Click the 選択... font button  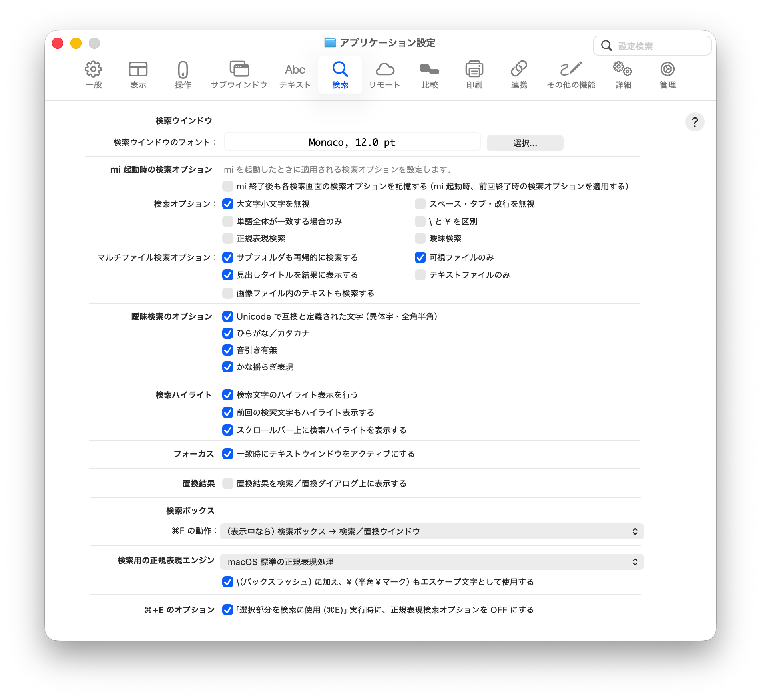pyautogui.click(x=525, y=143)
